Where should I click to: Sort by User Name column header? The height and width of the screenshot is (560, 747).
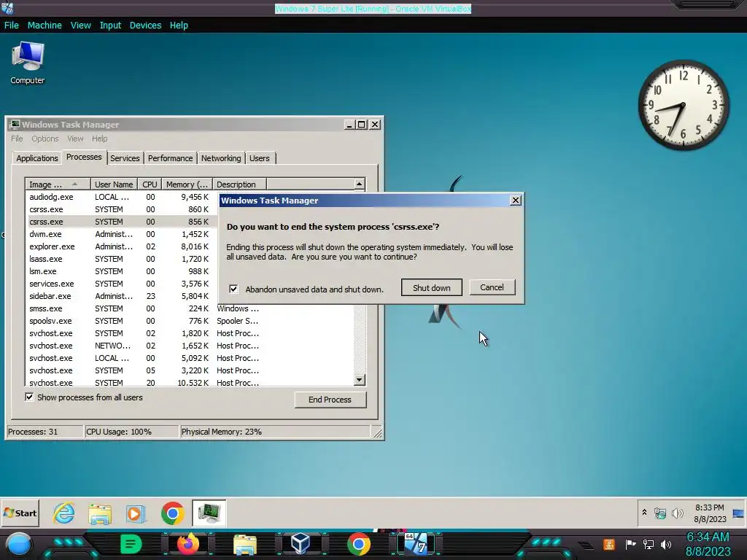tap(114, 184)
